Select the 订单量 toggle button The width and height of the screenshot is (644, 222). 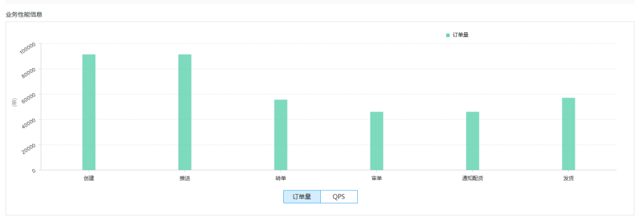click(302, 197)
